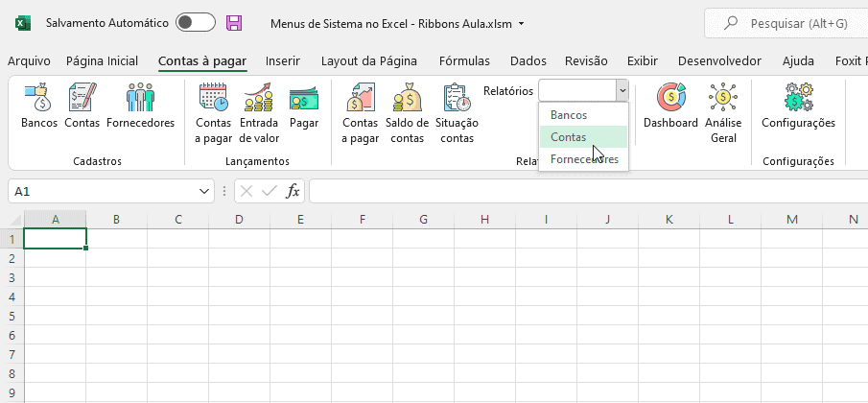This screenshot has height=403, width=868.
Task: Select column H header
Action: [484, 219]
